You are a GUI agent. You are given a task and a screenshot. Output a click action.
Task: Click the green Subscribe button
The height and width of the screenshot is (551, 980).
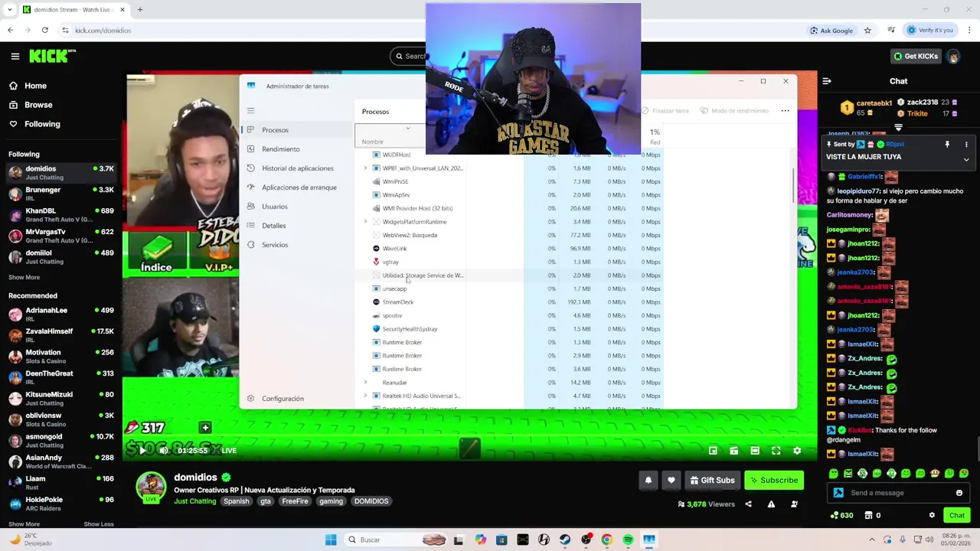point(774,480)
